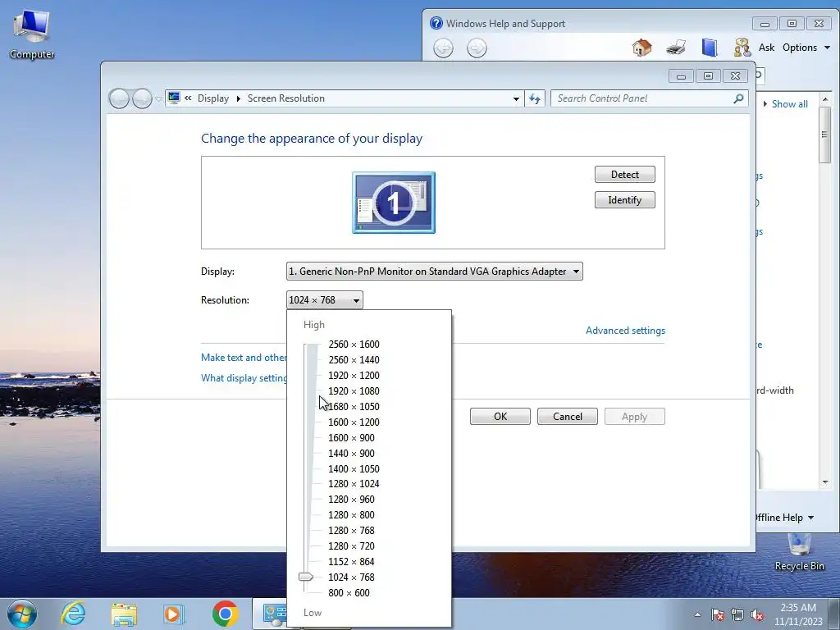Select 800 × 600 resolution
The image size is (840, 630).
(349, 592)
